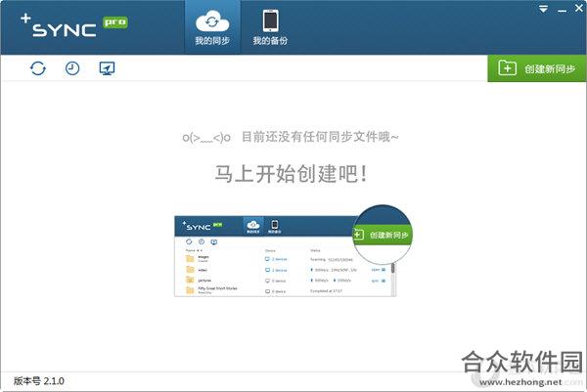Open sync history clock icon

click(x=72, y=68)
